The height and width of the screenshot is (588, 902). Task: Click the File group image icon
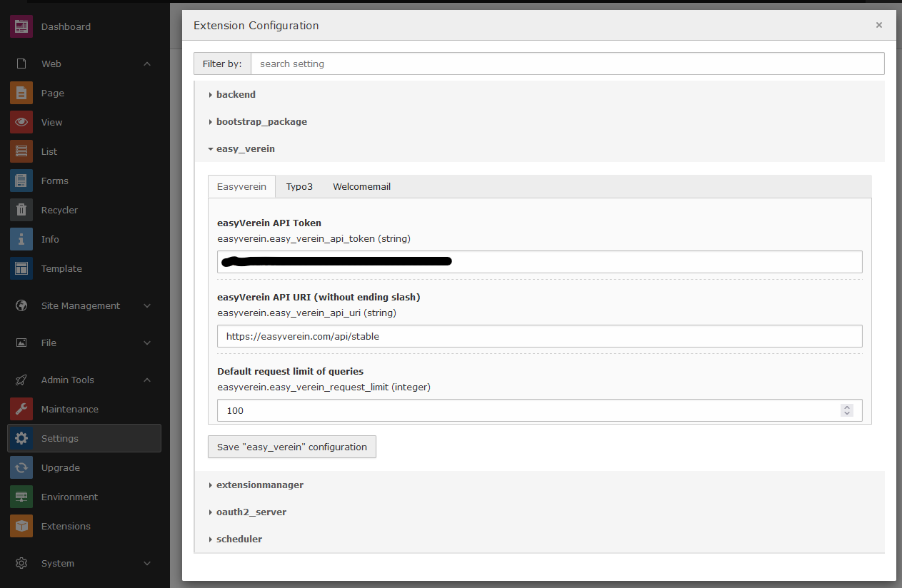(21, 343)
